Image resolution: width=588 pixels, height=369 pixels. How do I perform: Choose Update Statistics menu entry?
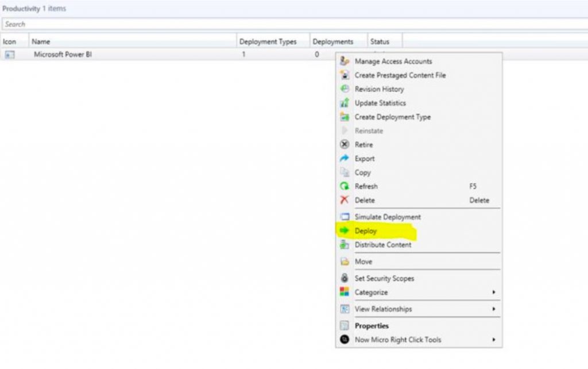point(380,103)
